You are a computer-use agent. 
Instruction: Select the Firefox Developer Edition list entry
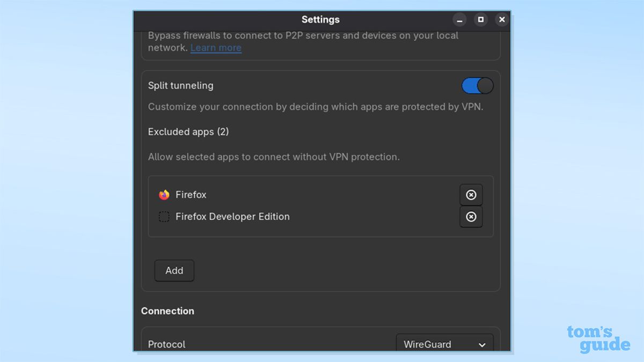[232, 217]
